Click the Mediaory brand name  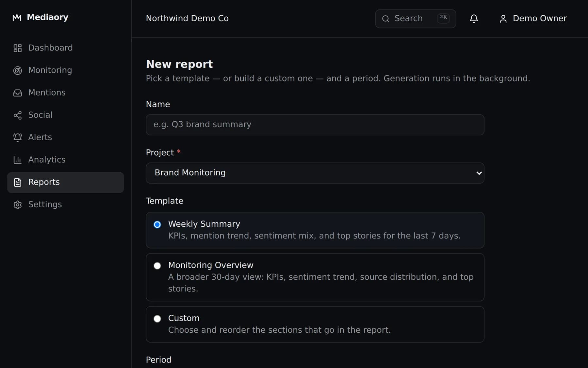tap(48, 17)
